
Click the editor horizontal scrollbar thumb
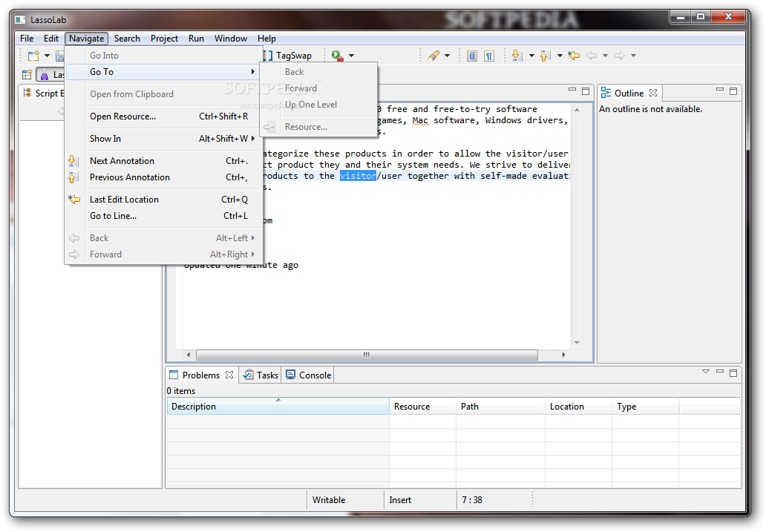pyautogui.click(x=367, y=355)
